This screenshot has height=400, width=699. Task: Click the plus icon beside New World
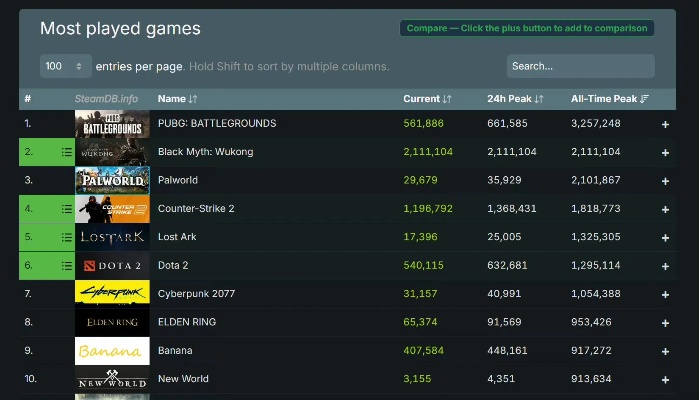pyautogui.click(x=665, y=379)
